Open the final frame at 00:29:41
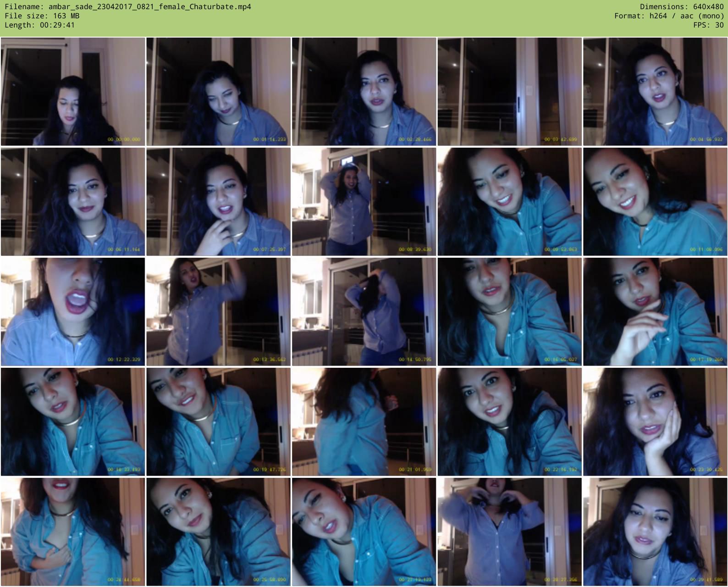 point(655,532)
